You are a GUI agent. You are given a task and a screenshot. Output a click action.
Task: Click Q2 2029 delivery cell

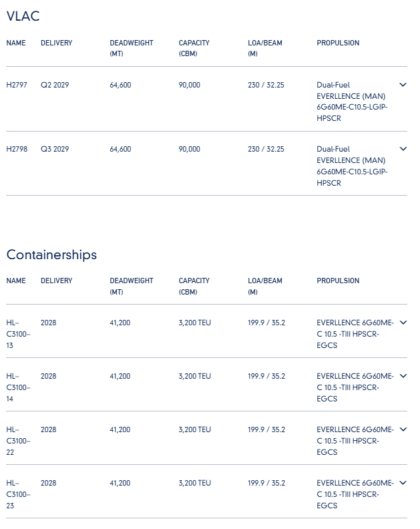[55, 85]
